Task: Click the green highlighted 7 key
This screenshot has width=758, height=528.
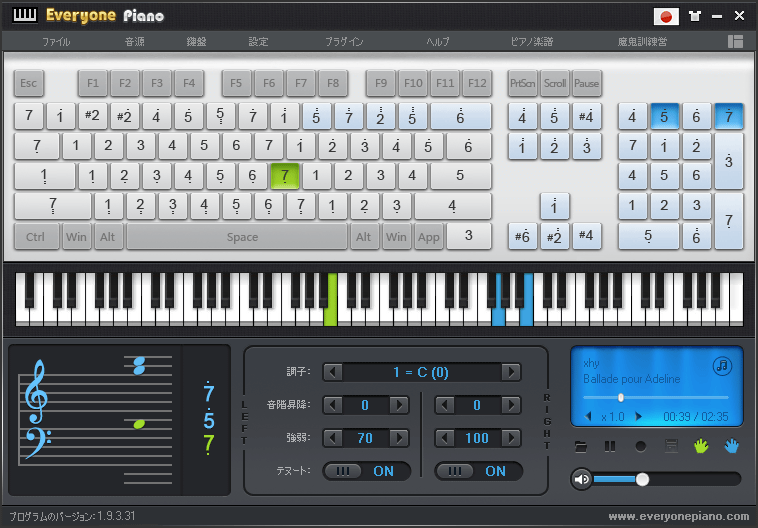Action: pyautogui.click(x=285, y=176)
